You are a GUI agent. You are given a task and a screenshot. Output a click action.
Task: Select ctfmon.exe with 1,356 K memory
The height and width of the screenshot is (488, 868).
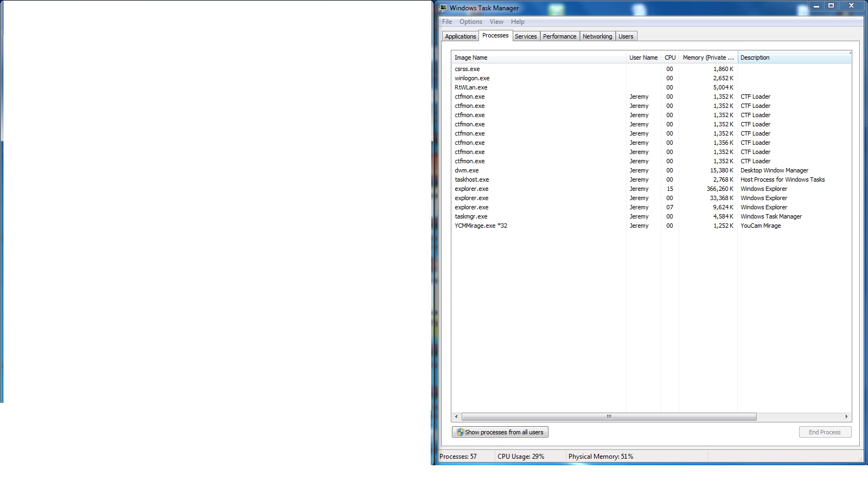(651, 143)
